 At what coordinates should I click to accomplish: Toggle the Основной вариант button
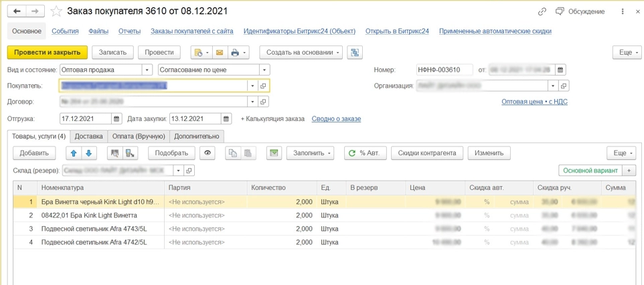590,171
